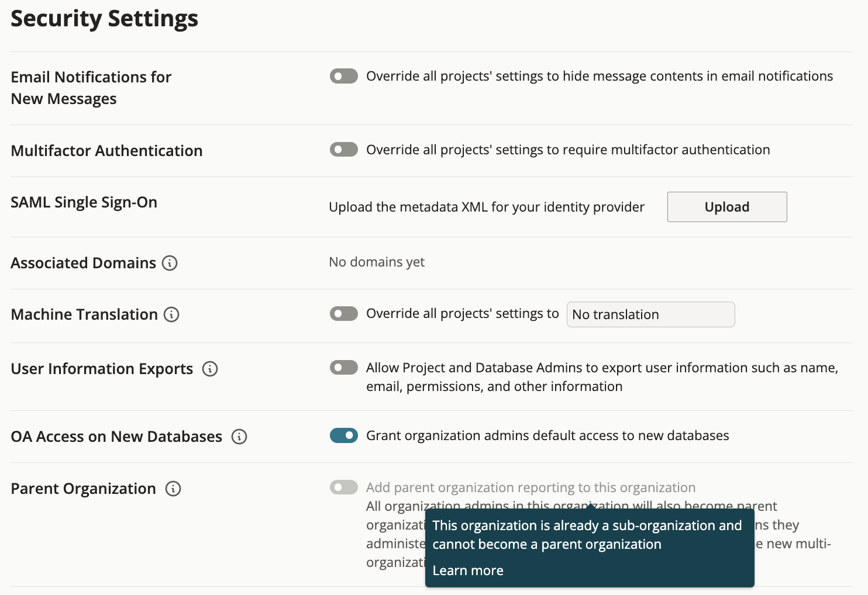Click the Parent Organization info icon
Viewport: 868px width, 595px height.
173,489
